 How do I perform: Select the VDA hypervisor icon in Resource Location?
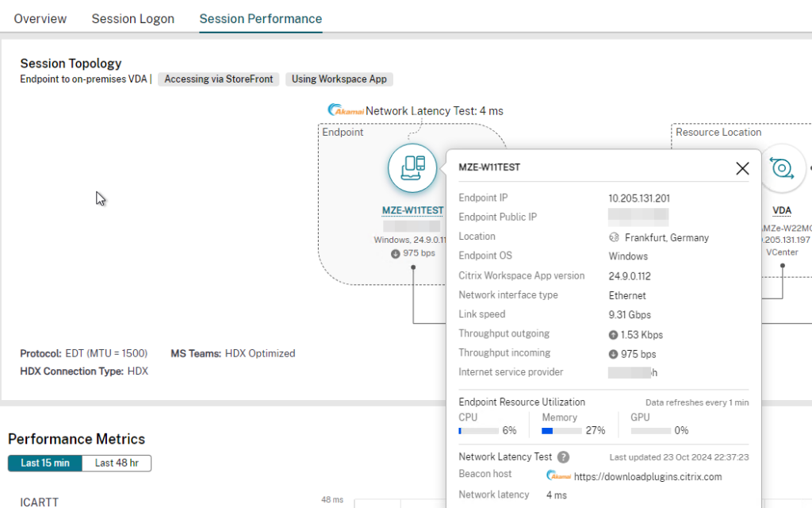pyautogui.click(x=783, y=168)
